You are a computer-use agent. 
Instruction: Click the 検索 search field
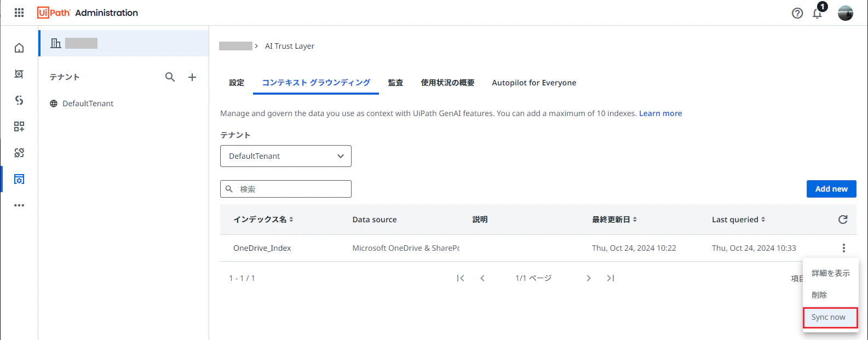tap(286, 189)
